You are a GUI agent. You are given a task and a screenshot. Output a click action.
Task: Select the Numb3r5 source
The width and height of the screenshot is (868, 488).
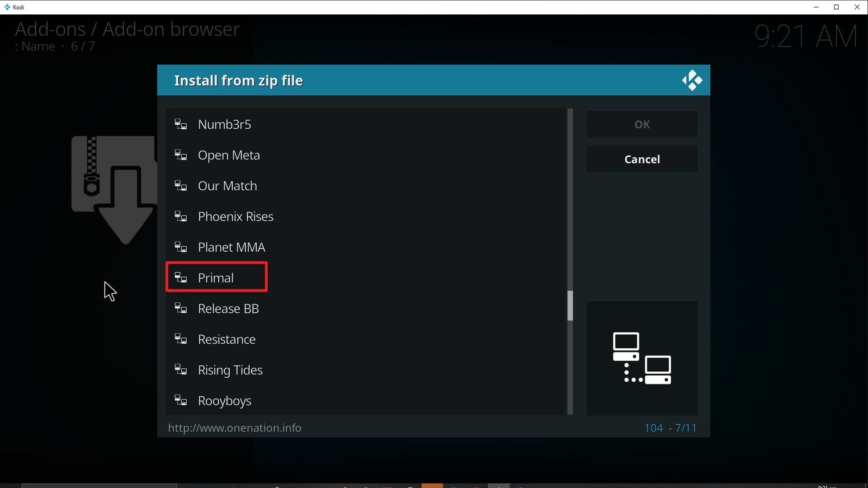pyautogui.click(x=366, y=124)
